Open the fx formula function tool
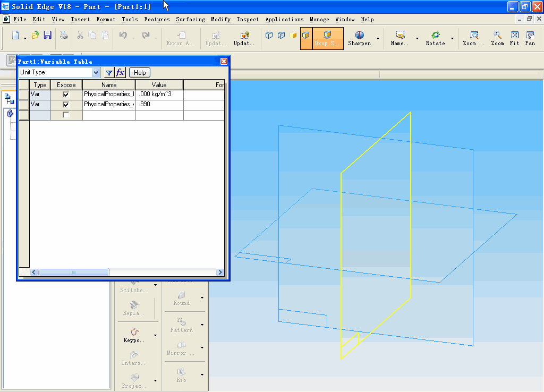This screenshot has height=392, width=544. tap(121, 72)
